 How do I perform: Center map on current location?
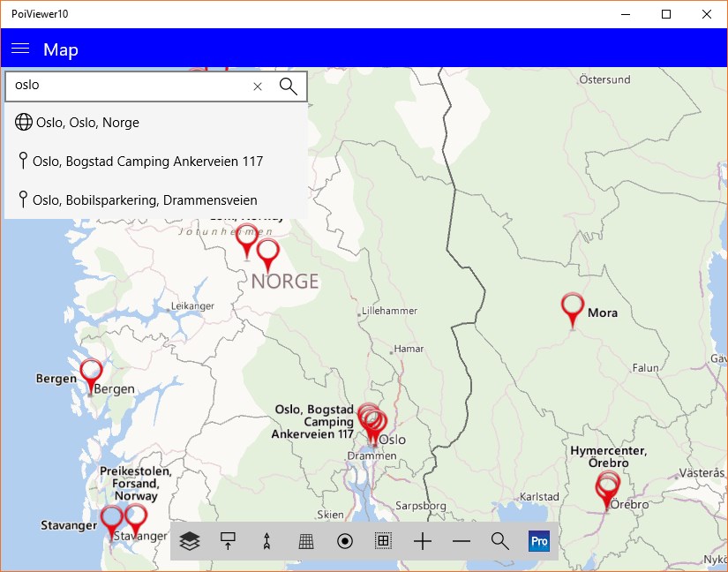(344, 541)
